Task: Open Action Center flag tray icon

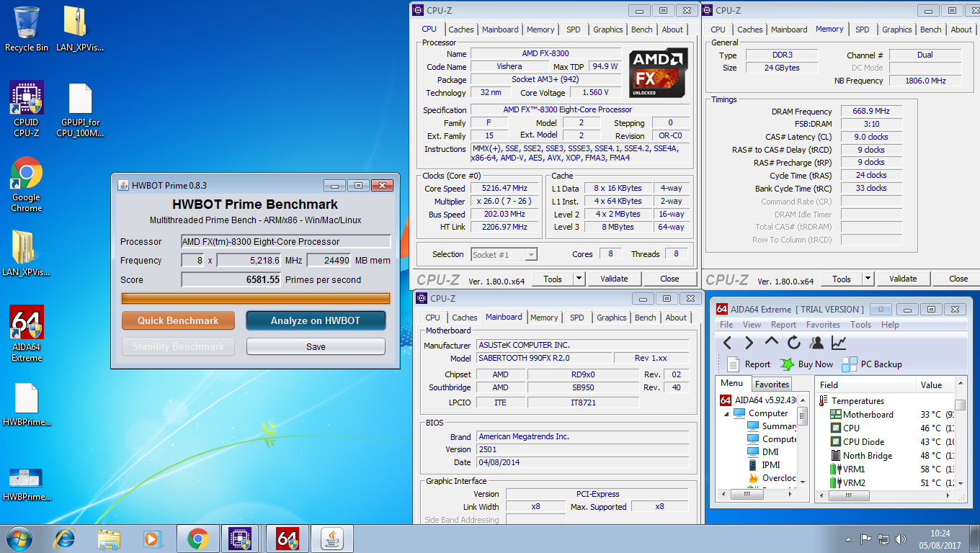Action: click(865, 539)
